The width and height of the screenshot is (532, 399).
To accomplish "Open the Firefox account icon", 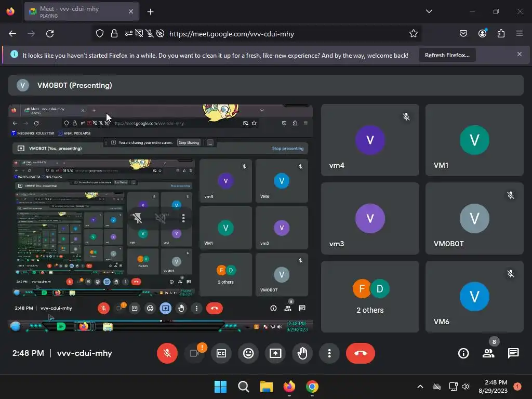I will (483, 34).
